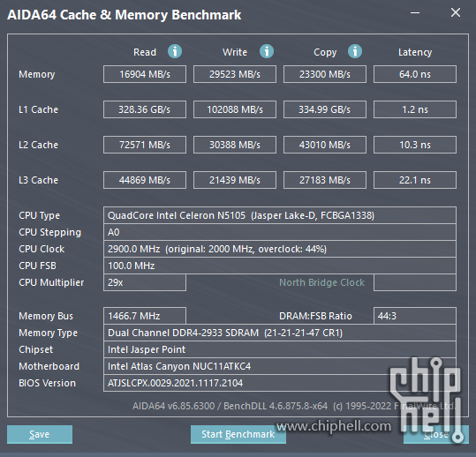Click the L1 Cache Read value 328.36 GB/s
Image resolution: width=476 pixels, height=457 pixels.
(x=145, y=109)
